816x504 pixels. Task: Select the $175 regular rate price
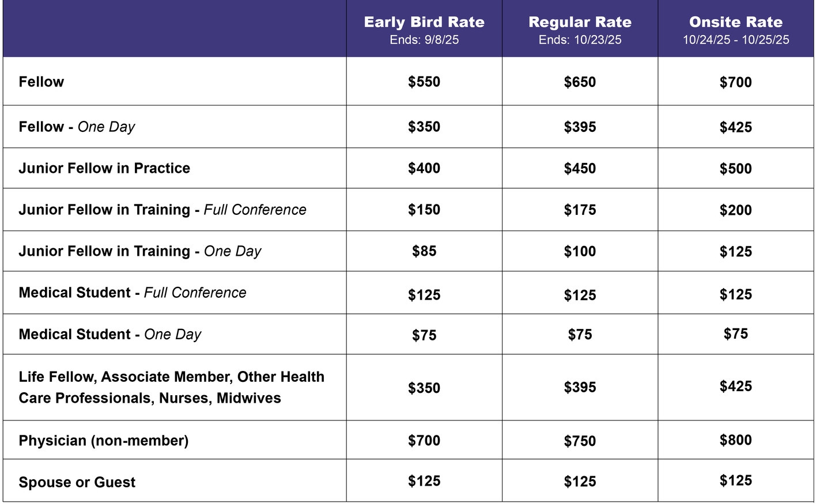(580, 210)
